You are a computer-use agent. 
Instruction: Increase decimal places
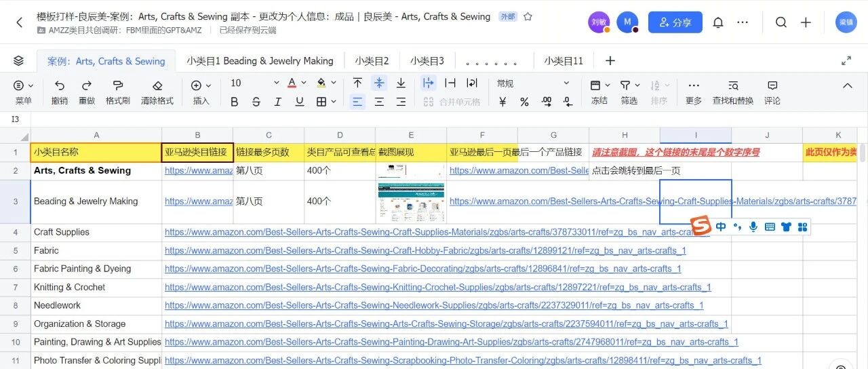point(547,102)
